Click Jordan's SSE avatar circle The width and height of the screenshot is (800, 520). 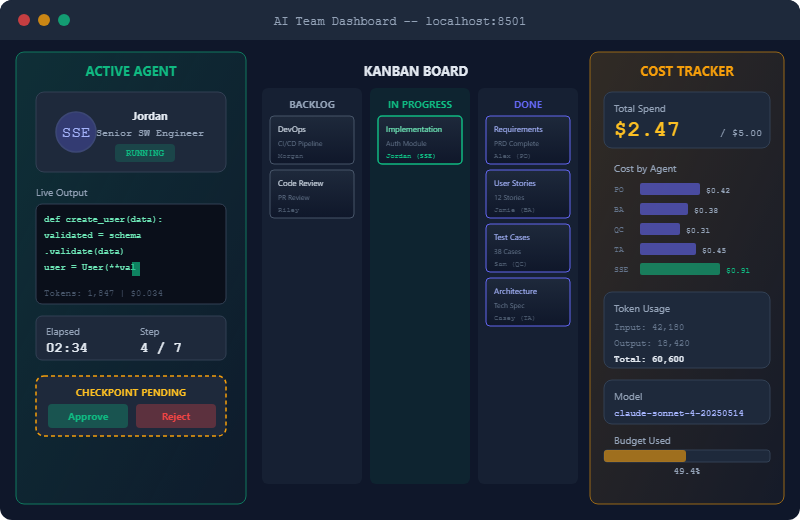pyautogui.click(x=76, y=132)
